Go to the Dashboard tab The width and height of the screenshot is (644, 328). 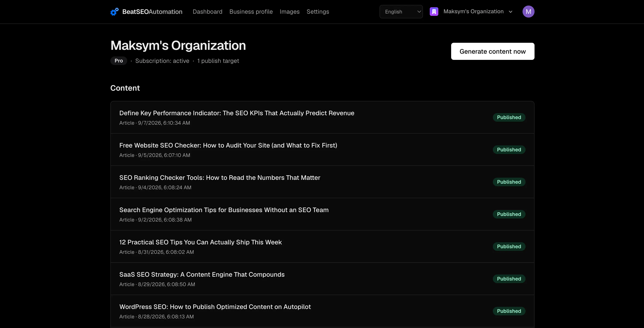tap(207, 12)
